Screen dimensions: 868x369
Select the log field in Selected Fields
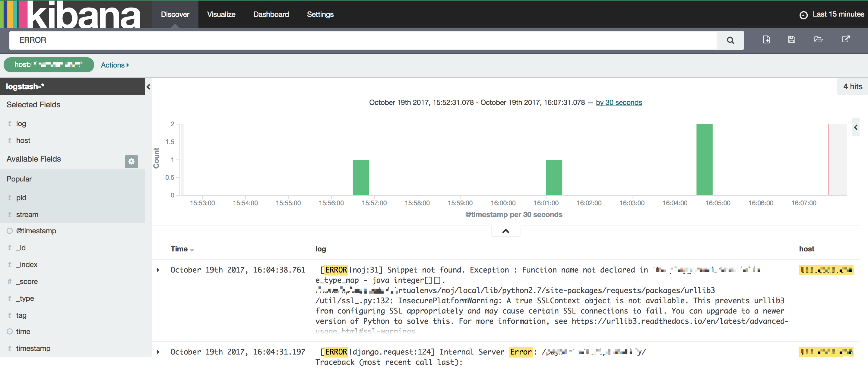(21, 124)
